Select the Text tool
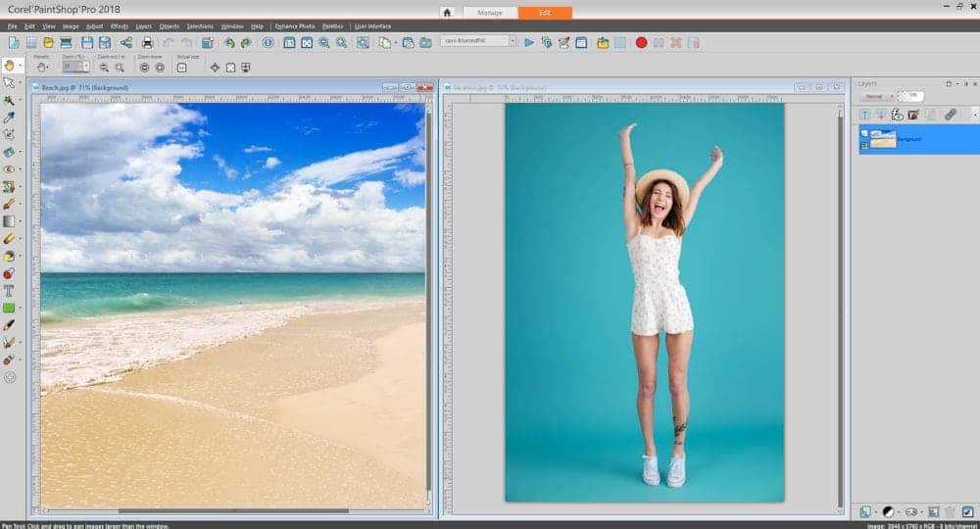This screenshot has height=529, width=980. point(10,291)
